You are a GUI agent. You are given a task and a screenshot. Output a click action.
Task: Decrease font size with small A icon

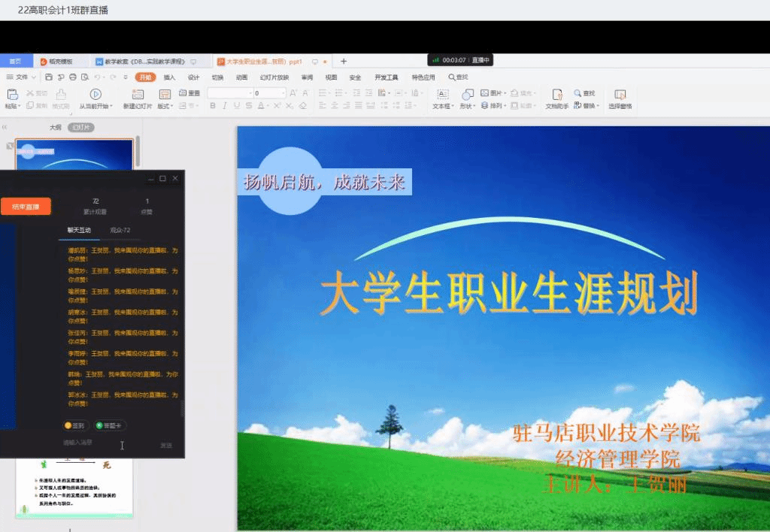pos(305,92)
